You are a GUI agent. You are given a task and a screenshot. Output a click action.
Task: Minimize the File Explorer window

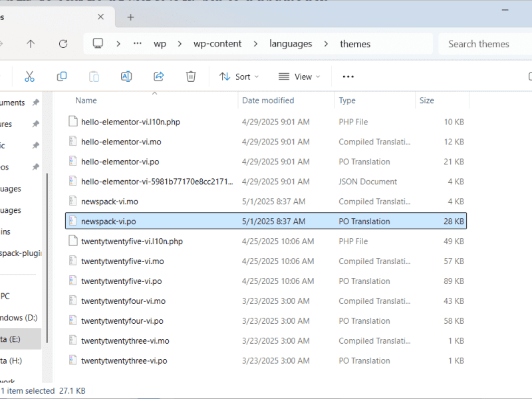point(505,10)
